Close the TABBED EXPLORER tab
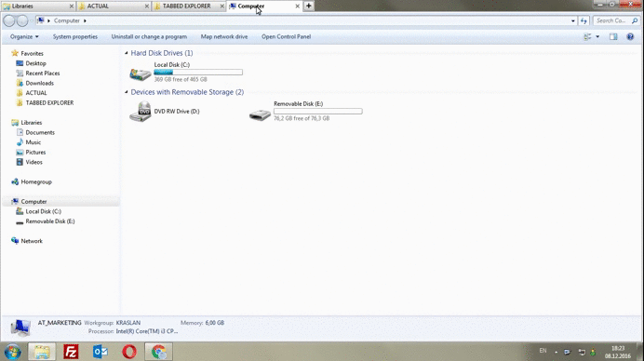This screenshot has width=644, height=361. [222, 7]
